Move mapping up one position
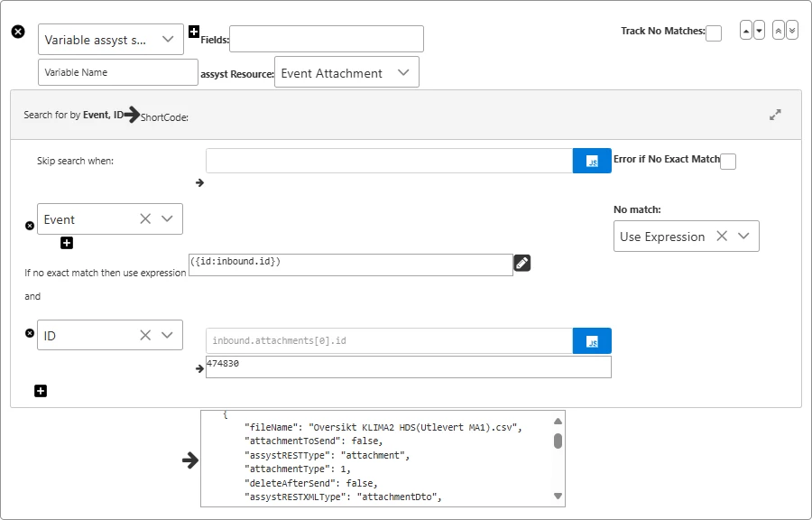The image size is (812, 520). coord(746,30)
